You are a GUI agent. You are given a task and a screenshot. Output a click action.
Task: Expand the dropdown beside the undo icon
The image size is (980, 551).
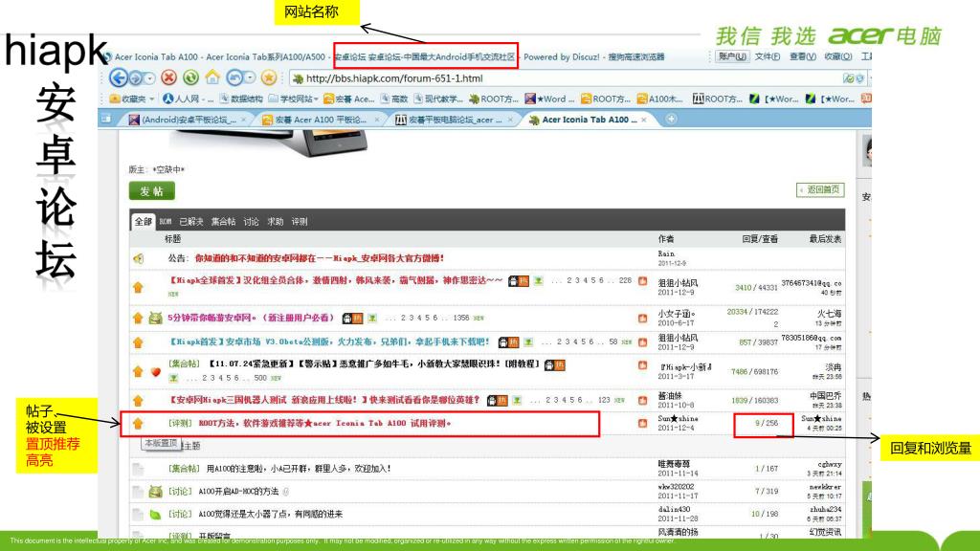pos(250,78)
